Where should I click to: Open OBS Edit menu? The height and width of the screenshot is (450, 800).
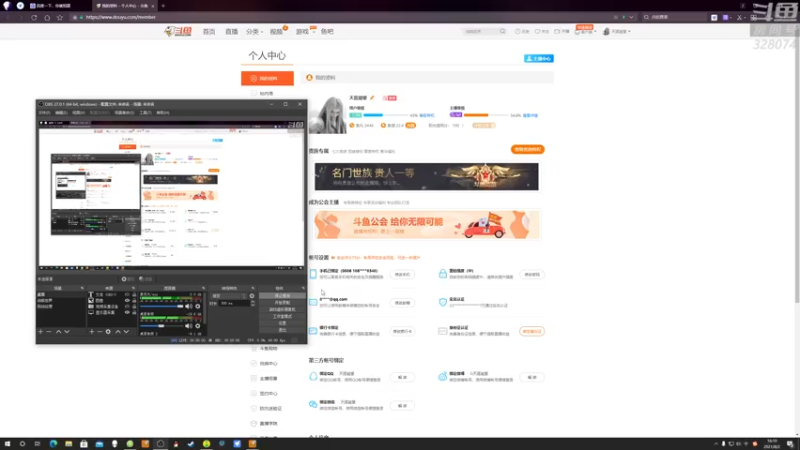click(61, 113)
